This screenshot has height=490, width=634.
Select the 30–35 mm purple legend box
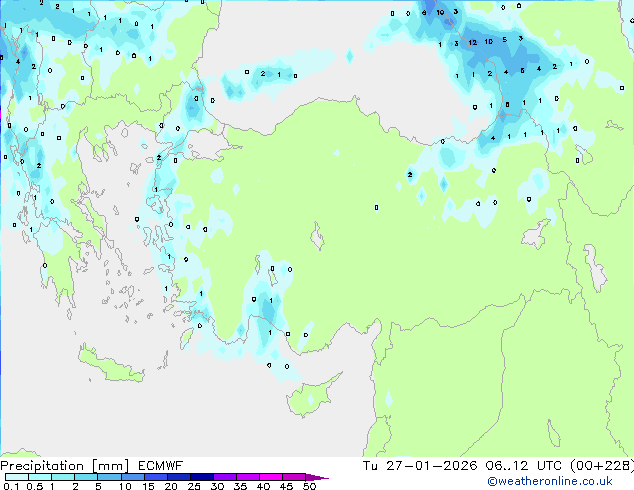point(224,477)
